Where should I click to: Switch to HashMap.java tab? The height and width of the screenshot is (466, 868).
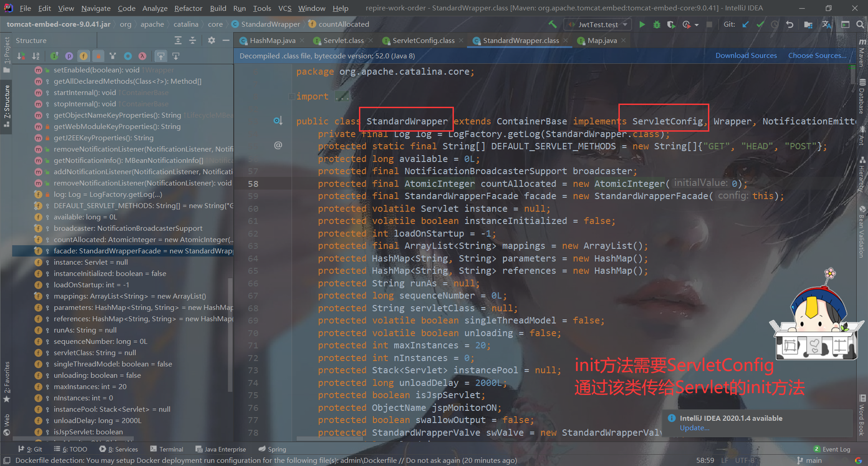273,41
